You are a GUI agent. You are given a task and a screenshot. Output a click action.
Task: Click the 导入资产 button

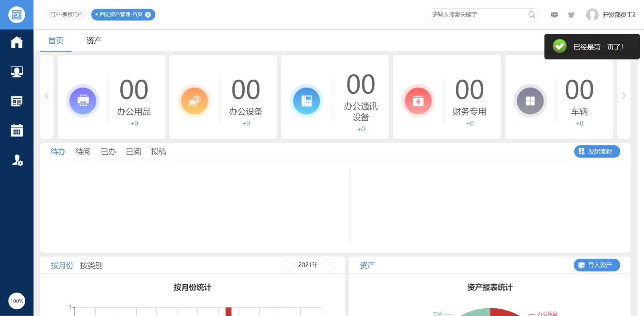597,265
